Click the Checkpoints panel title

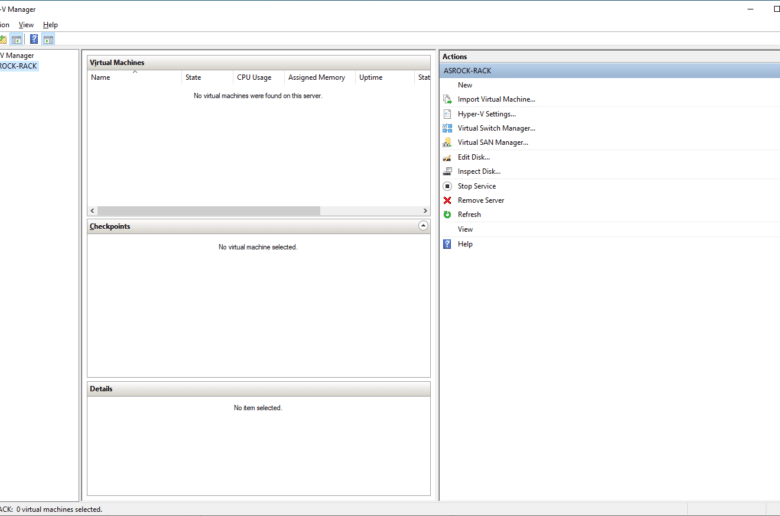(x=110, y=226)
